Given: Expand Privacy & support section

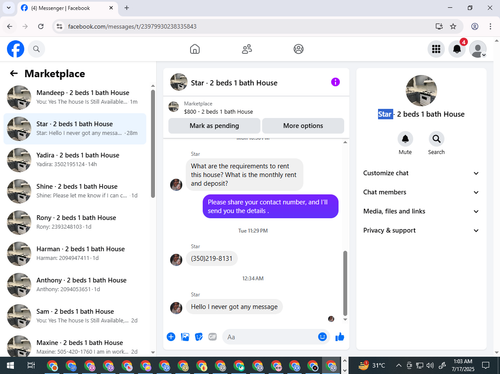Looking at the screenshot, I should (421, 230).
